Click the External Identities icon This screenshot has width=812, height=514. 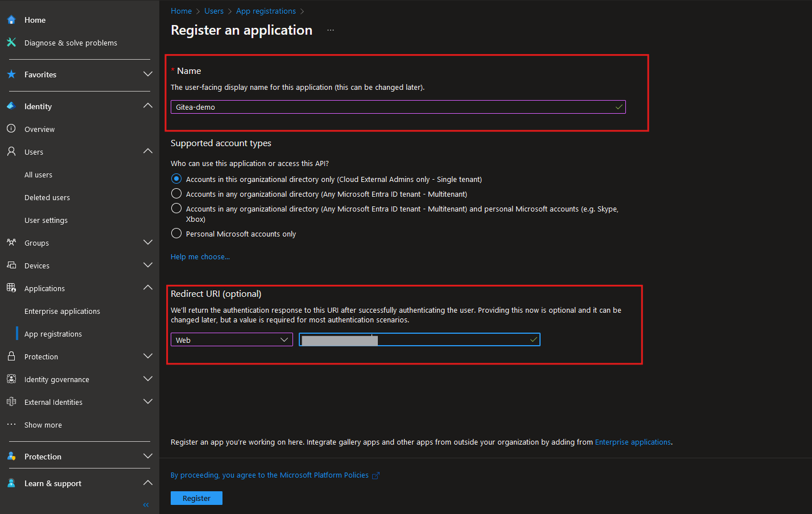tap(11, 402)
